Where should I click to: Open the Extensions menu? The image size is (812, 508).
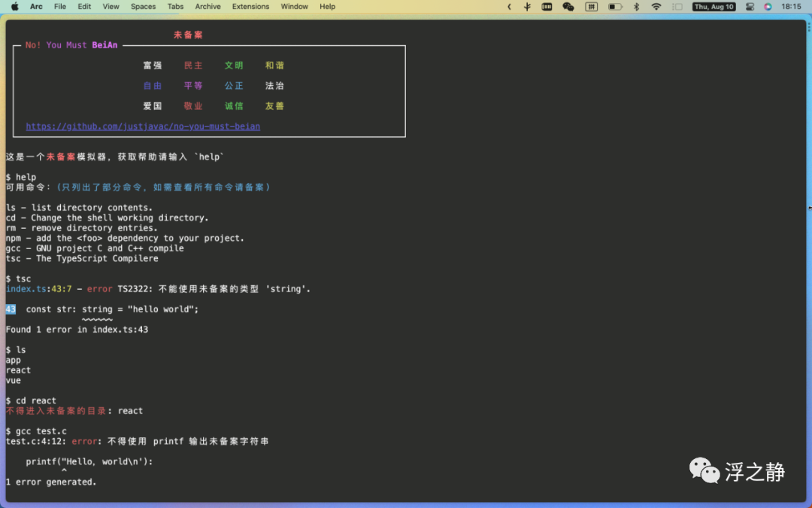tap(250, 7)
